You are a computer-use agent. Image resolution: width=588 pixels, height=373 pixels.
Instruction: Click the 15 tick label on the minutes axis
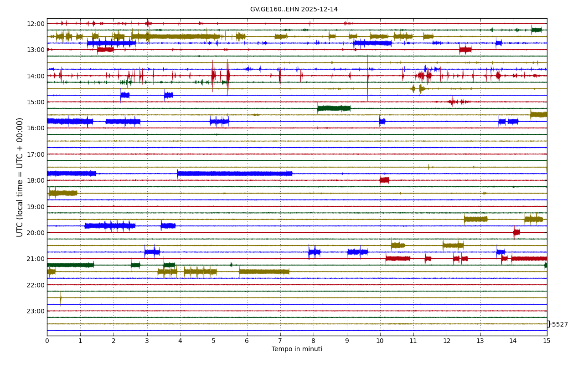(547, 341)
